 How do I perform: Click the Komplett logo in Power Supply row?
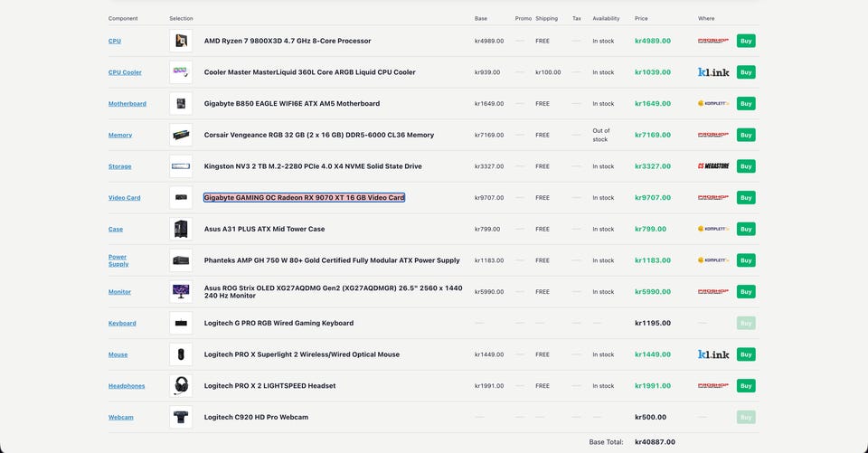pos(713,260)
